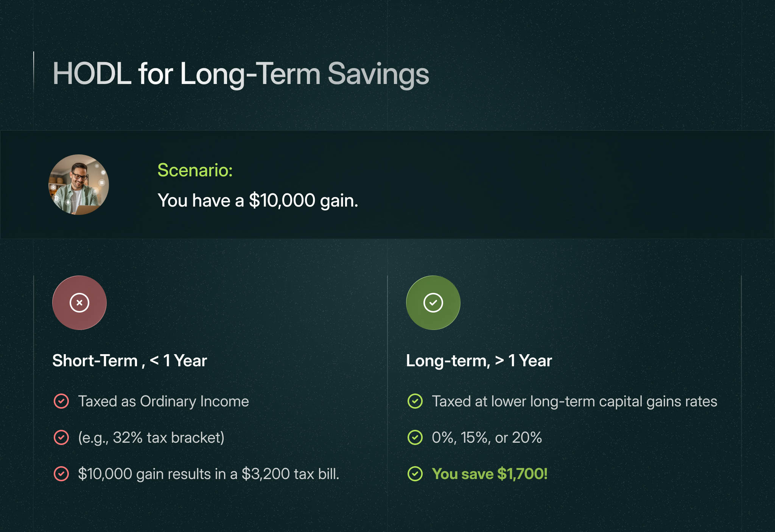Select the man with laptop avatar photo
This screenshot has height=532, width=775.
tap(79, 185)
